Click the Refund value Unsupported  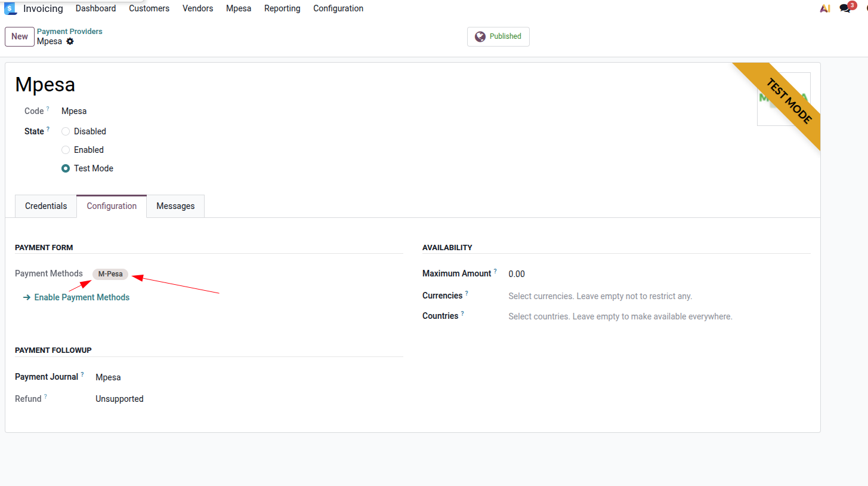tap(119, 399)
